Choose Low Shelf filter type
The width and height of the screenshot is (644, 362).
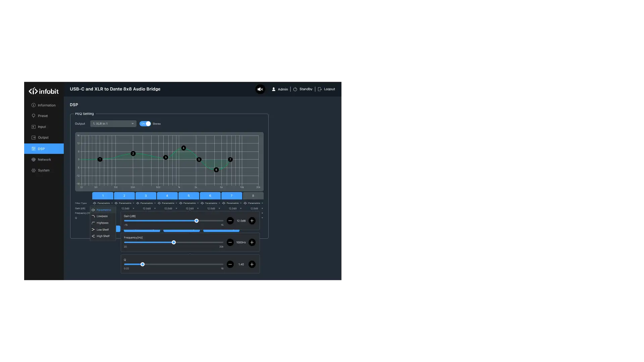pyautogui.click(x=103, y=230)
